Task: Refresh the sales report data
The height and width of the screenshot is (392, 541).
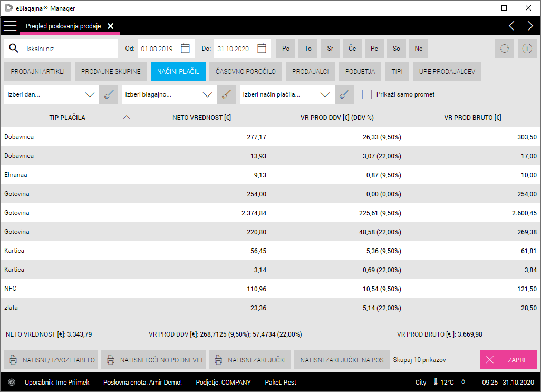Action: pos(505,49)
